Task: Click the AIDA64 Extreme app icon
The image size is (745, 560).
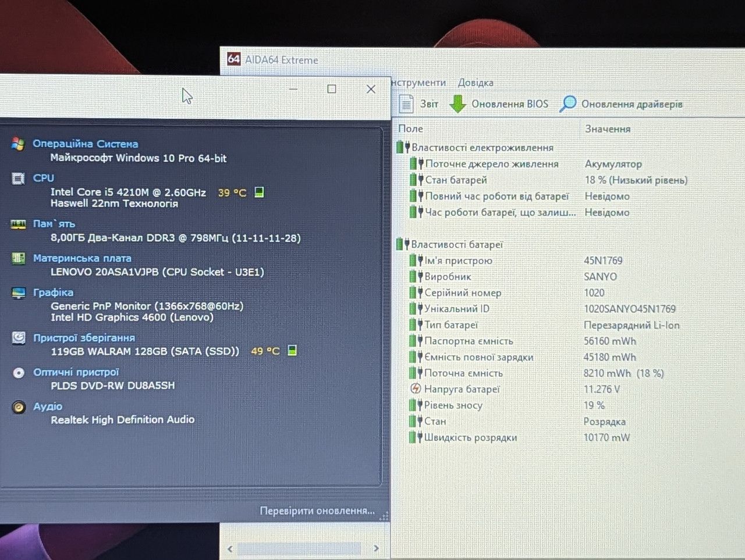Action: tap(233, 59)
